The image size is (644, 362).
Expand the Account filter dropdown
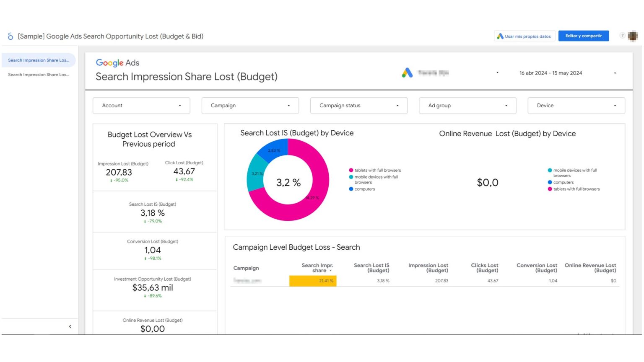click(141, 106)
